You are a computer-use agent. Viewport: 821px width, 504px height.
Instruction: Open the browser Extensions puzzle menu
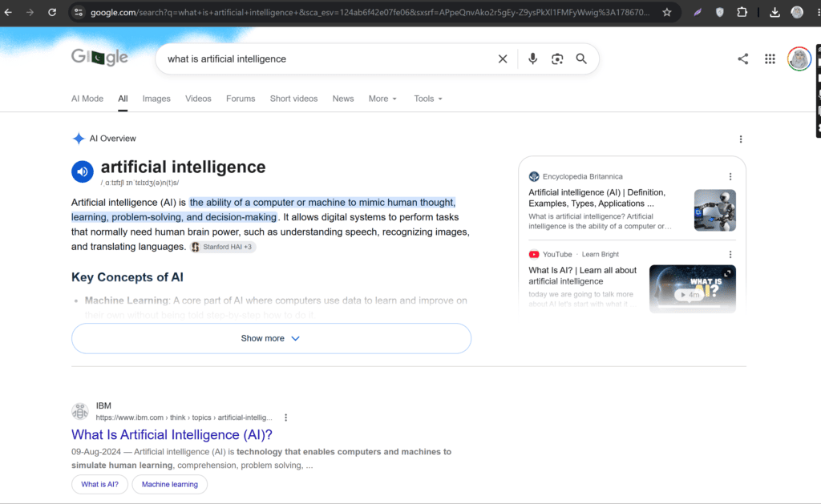[742, 12]
